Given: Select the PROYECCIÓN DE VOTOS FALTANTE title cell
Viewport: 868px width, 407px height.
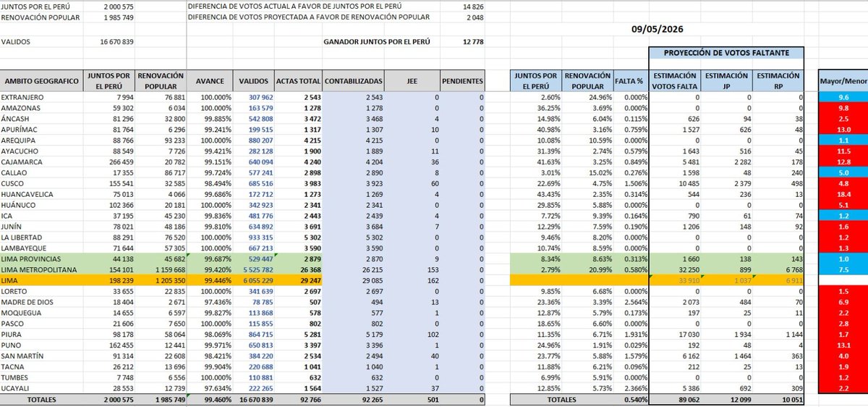Looking at the screenshot, I should pyautogui.click(x=726, y=53).
